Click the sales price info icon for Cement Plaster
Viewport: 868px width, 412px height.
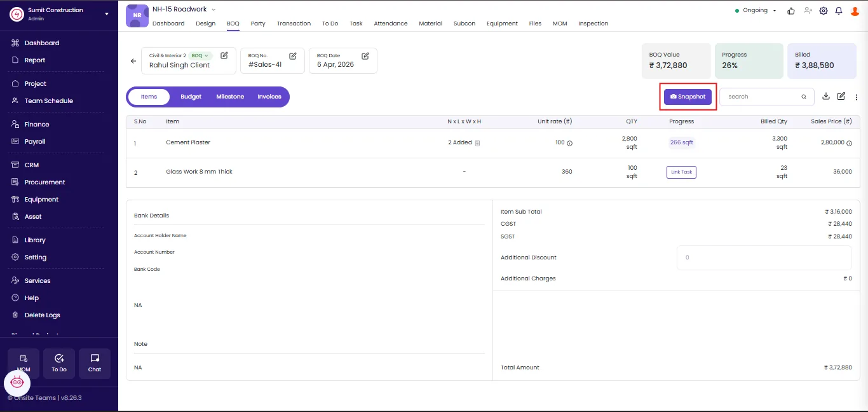(x=850, y=143)
